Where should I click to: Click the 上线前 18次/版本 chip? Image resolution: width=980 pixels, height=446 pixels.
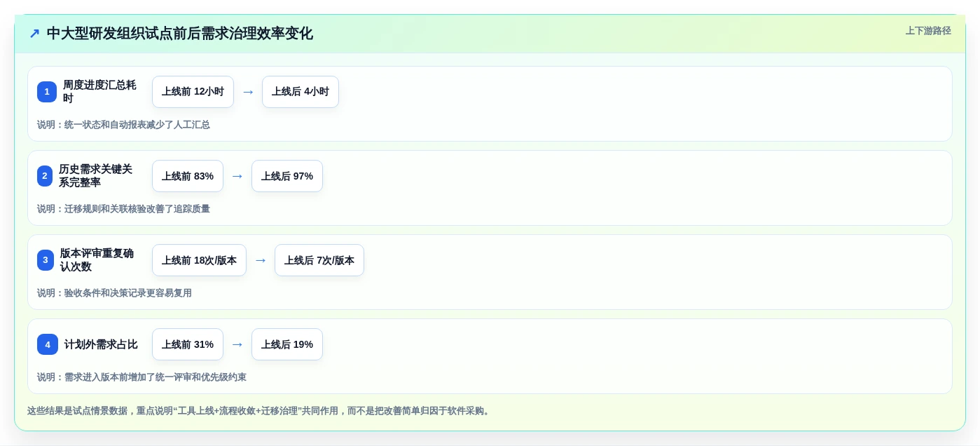(x=199, y=260)
